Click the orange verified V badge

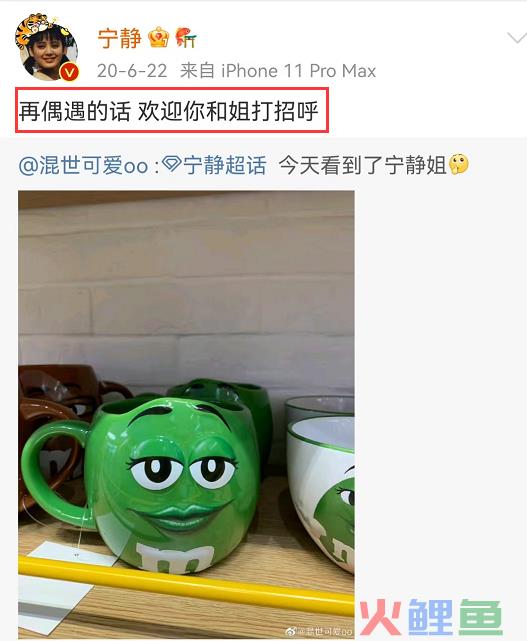pos(69,72)
